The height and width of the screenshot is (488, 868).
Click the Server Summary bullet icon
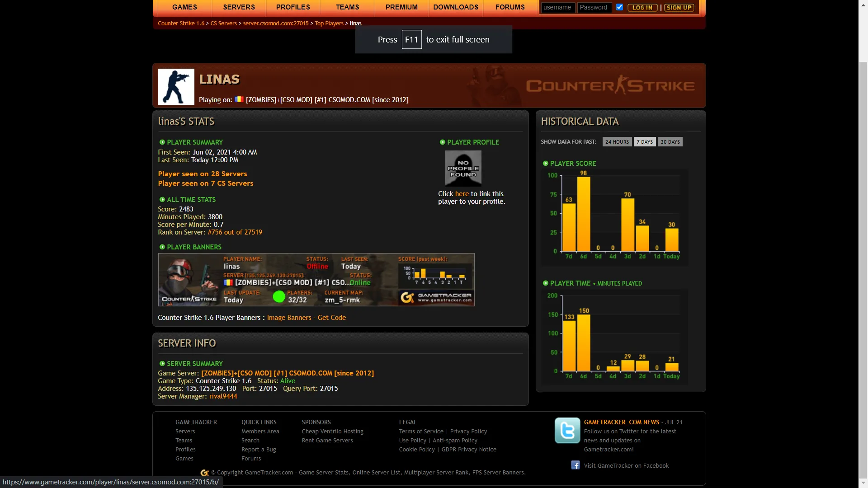pyautogui.click(x=162, y=363)
